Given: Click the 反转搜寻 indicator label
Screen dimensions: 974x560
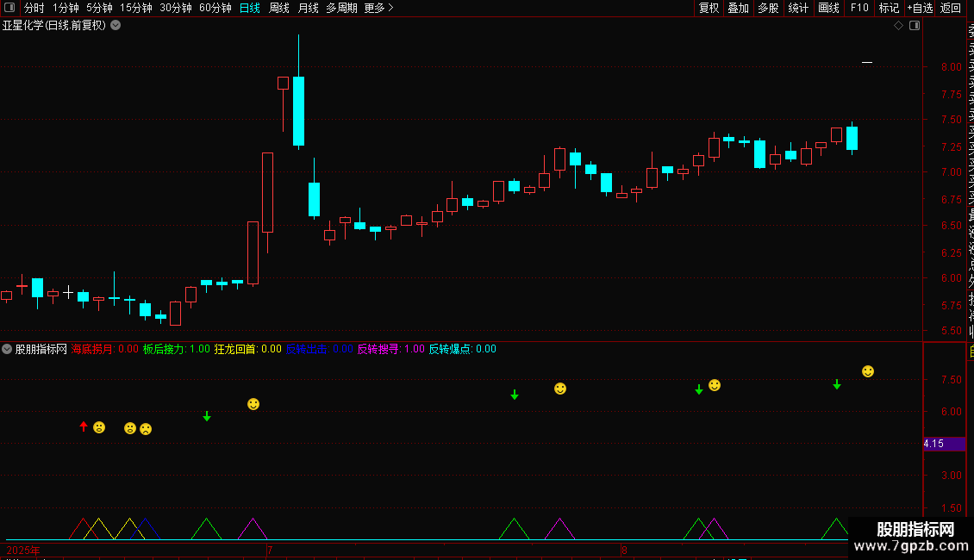Looking at the screenshot, I should (x=390, y=349).
